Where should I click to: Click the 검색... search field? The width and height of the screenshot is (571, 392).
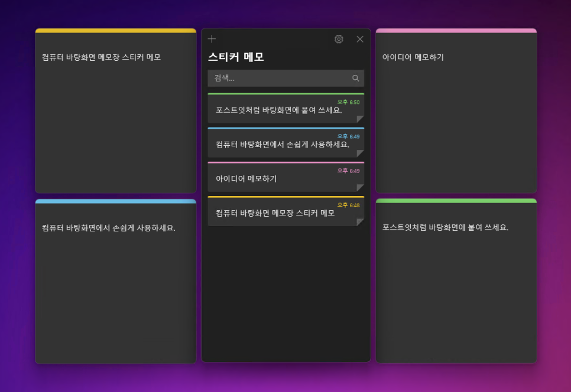286,78
